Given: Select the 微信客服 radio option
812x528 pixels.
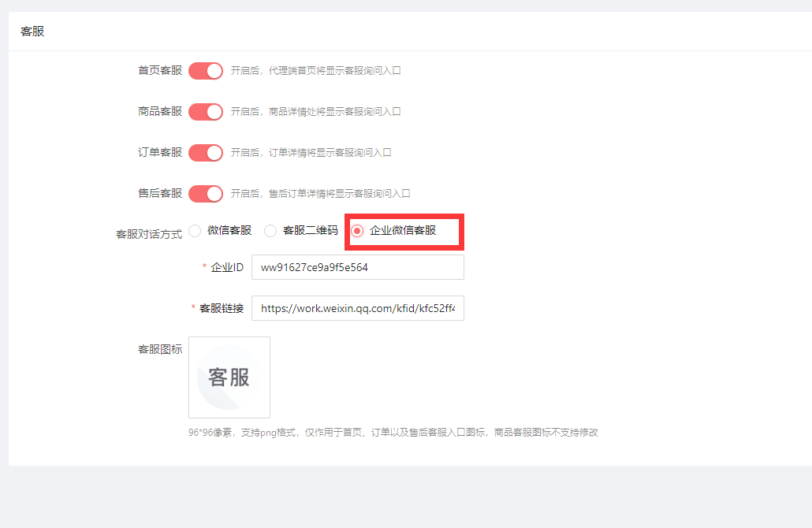Looking at the screenshot, I should click(196, 231).
